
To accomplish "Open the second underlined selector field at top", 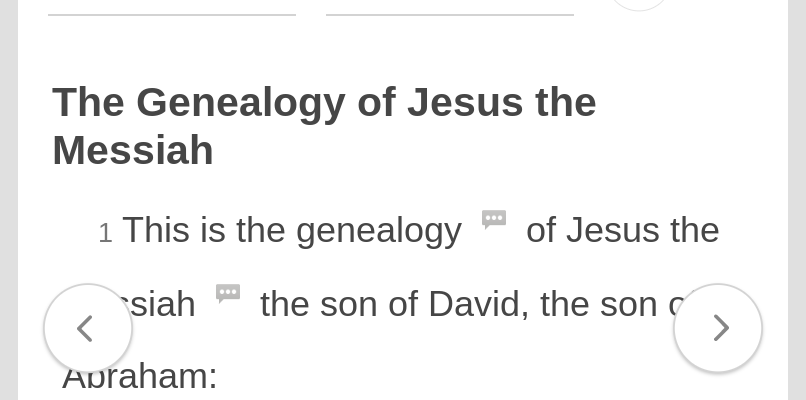I will pyautogui.click(x=450, y=8).
